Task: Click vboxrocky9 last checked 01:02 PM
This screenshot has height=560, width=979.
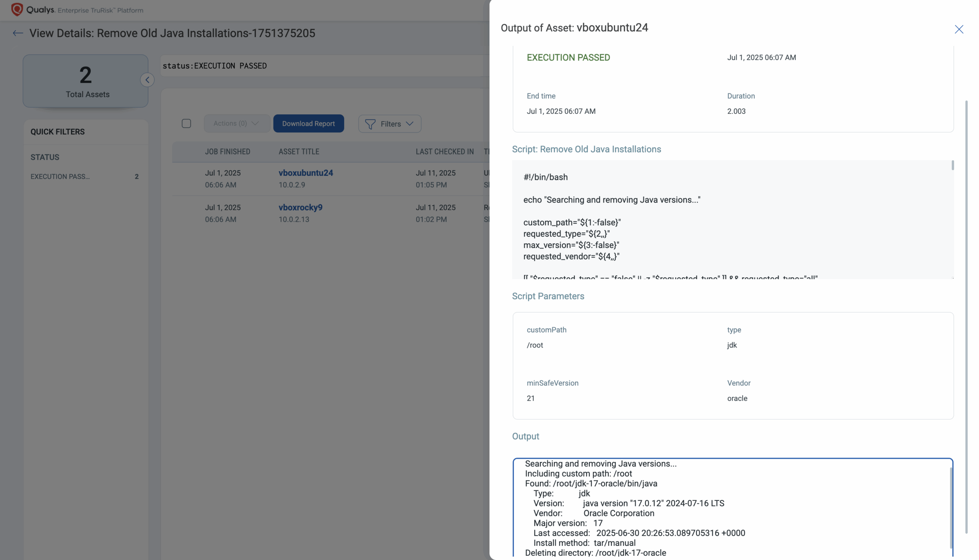Action: pos(431,220)
